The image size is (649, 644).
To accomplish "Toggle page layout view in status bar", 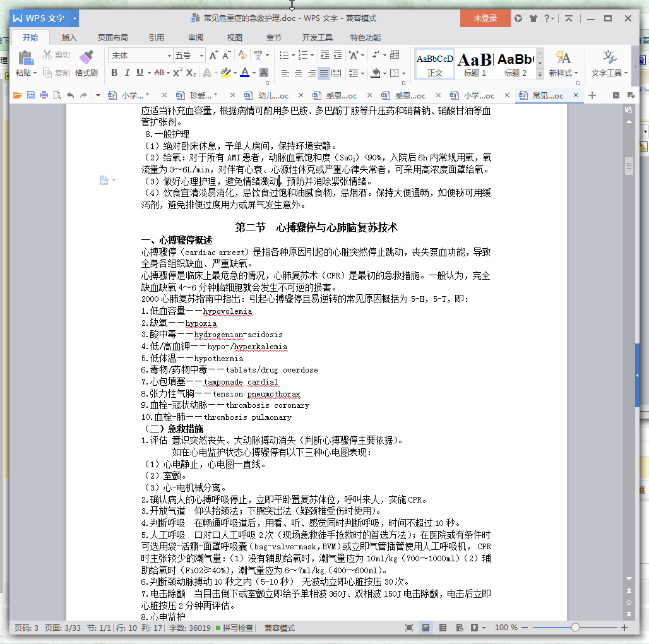I will point(426,628).
